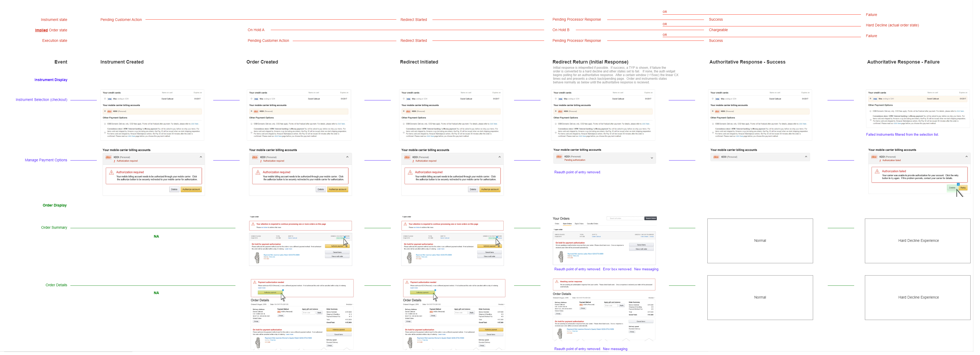Click warning triangle in Awaiting carrier response box
This screenshot has width=980, height=355.
pyautogui.click(x=556, y=282)
